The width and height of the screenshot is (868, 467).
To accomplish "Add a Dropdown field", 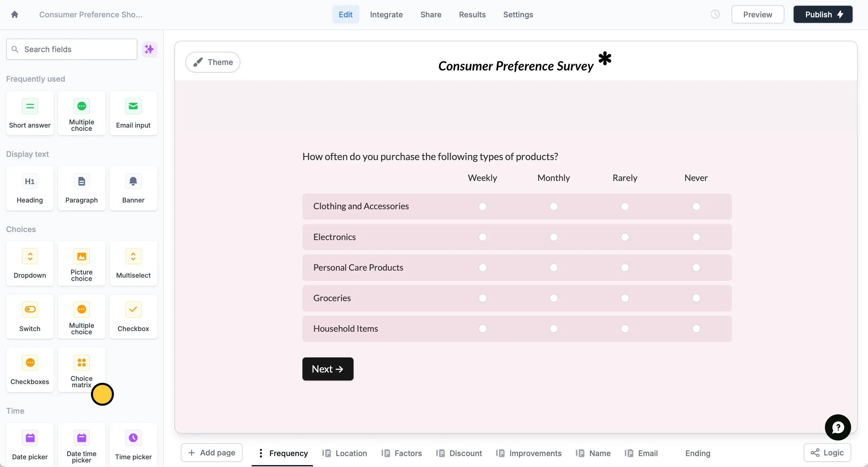I will click(x=30, y=263).
